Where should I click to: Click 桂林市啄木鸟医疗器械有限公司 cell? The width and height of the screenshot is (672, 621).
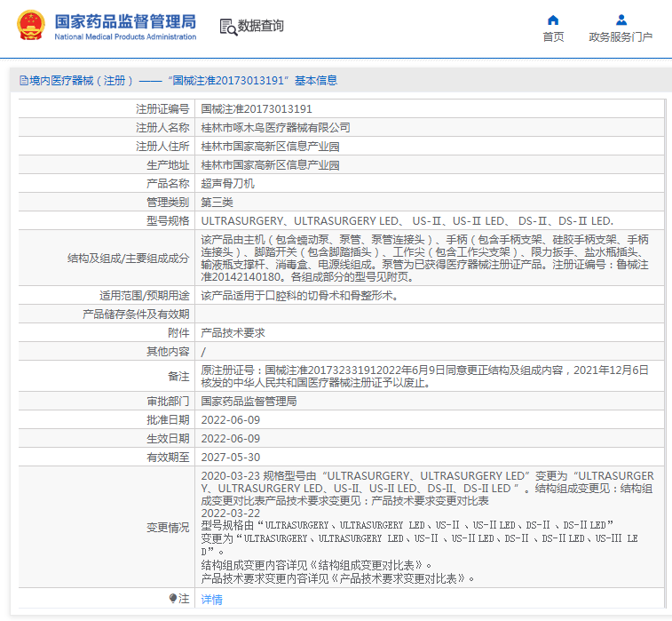(275, 128)
